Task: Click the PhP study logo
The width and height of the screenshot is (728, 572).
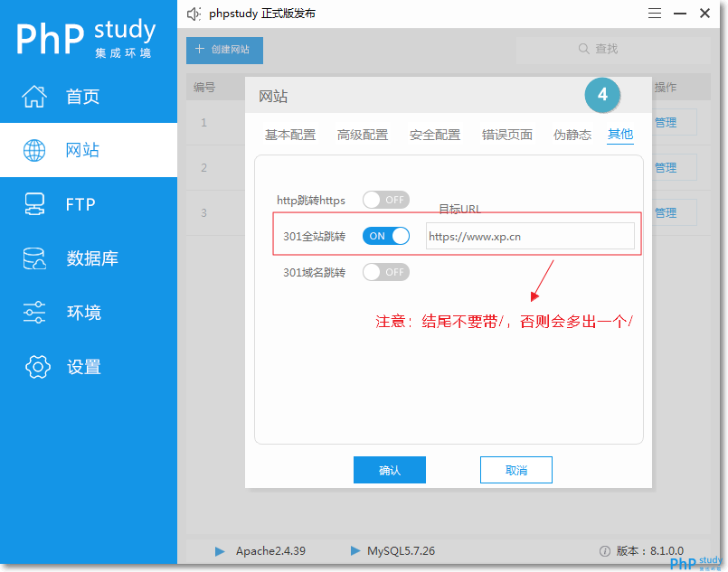Action: pos(86,39)
